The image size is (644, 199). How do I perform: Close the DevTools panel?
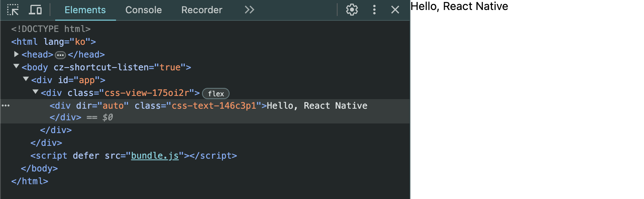(395, 10)
